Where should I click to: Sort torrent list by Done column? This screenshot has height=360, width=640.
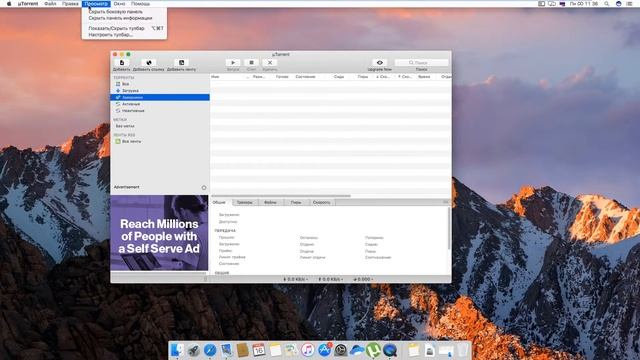pyautogui.click(x=282, y=77)
